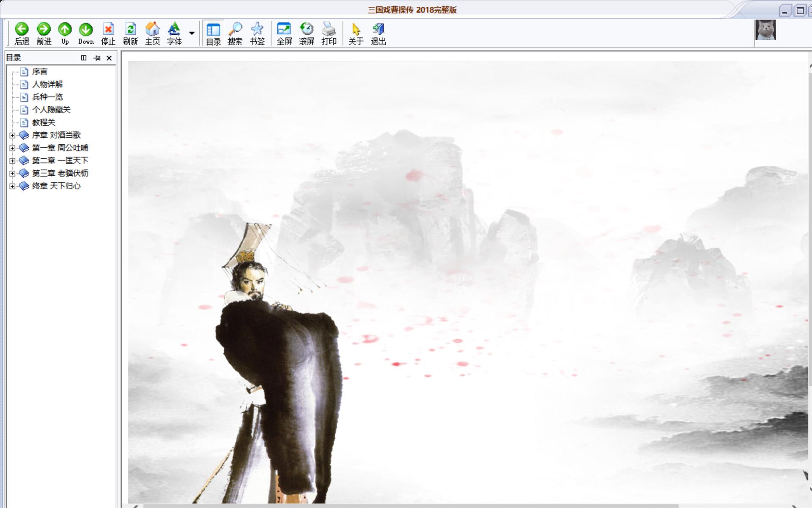Click the green Down arrow icon
This screenshot has height=508, width=812.
[x=86, y=29]
